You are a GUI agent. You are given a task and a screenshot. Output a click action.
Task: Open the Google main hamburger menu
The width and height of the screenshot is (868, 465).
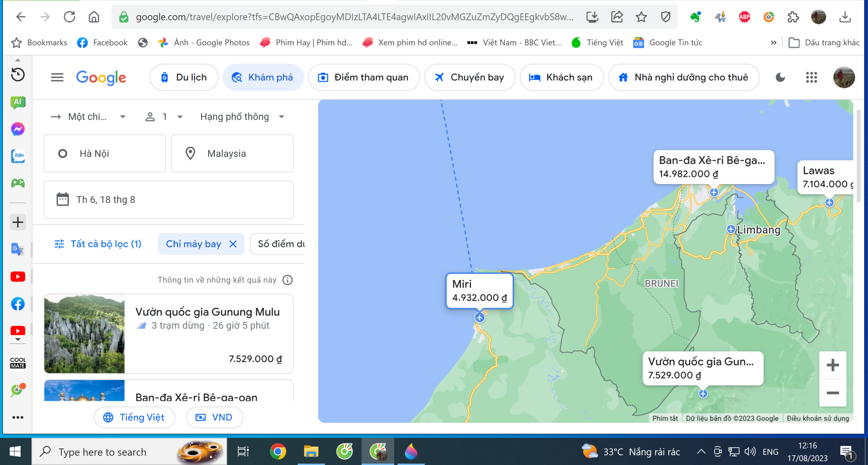[x=57, y=77]
